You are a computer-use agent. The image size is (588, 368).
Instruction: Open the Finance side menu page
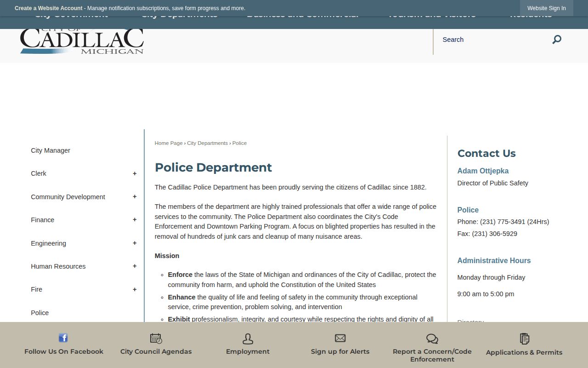coord(43,220)
